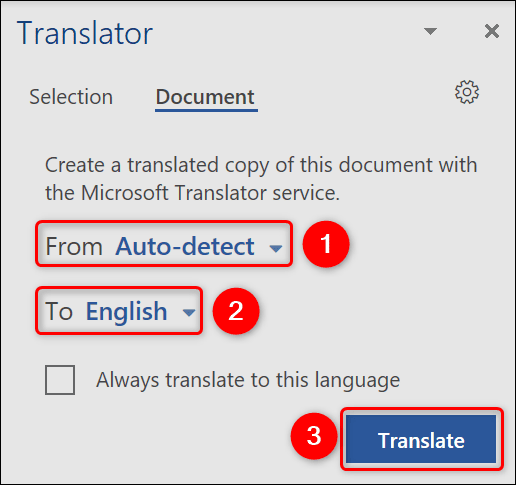The height and width of the screenshot is (485, 516).
Task: Click the arrow beside English
Action: 189,313
